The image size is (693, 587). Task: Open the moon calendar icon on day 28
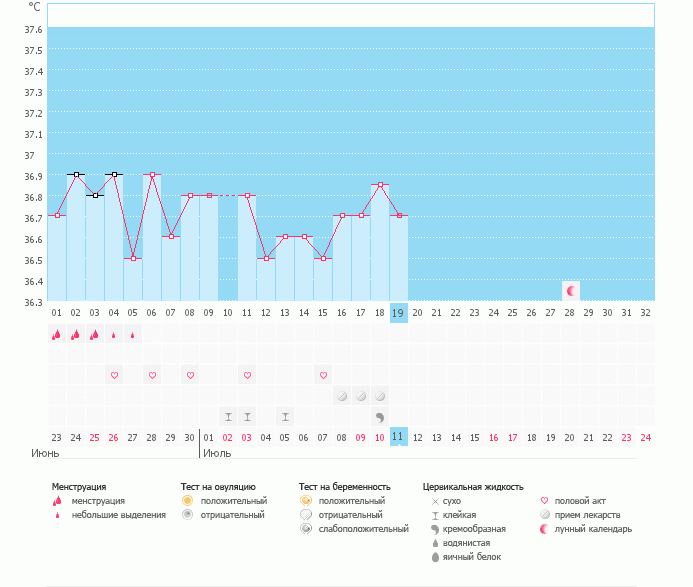pyautogui.click(x=571, y=291)
